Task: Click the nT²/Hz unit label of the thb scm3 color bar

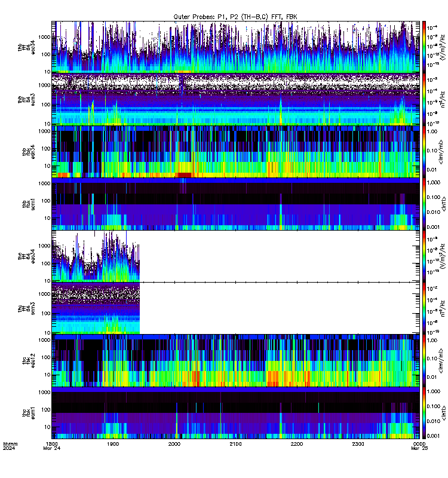Action: pos(442,99)
